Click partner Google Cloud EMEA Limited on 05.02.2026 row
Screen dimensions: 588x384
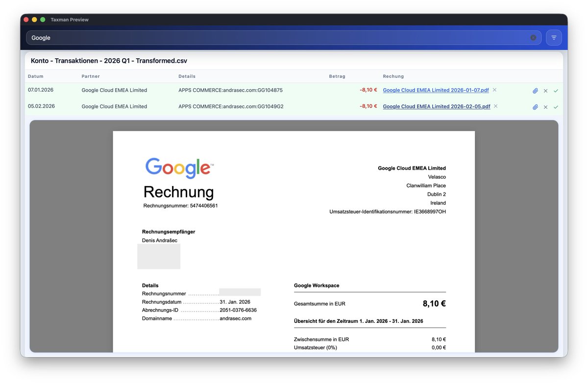click(114, 106)
